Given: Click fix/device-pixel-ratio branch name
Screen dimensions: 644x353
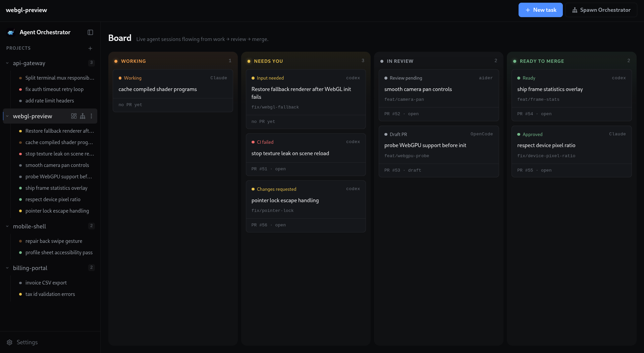Looking at the screenshot, I should coord(546,156).
